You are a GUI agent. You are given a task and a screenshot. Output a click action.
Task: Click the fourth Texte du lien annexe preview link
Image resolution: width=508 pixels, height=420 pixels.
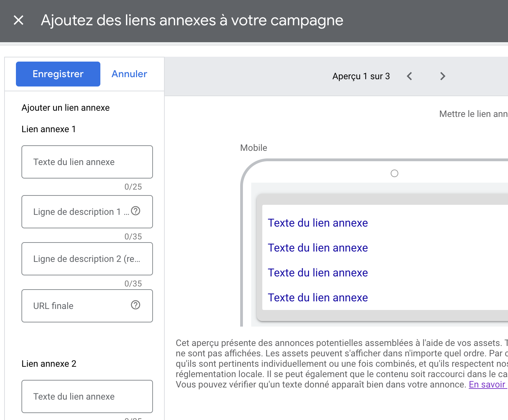pos(318,298)
